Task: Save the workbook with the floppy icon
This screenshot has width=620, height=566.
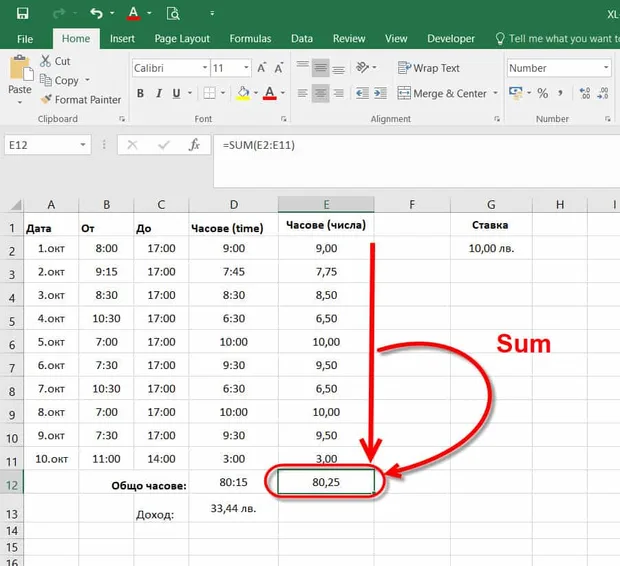Action: coord(23,13)
